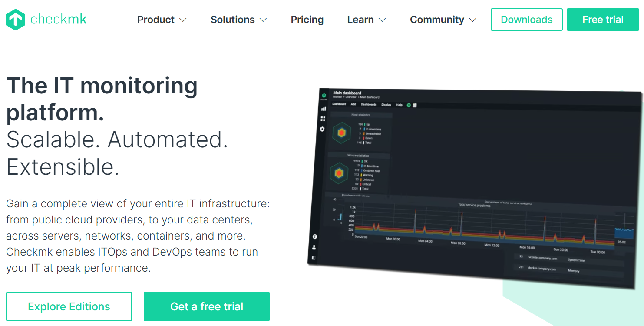
Task: Open the Dashboard menu in the dashboard screenshot
Action: tap(340, 104)
